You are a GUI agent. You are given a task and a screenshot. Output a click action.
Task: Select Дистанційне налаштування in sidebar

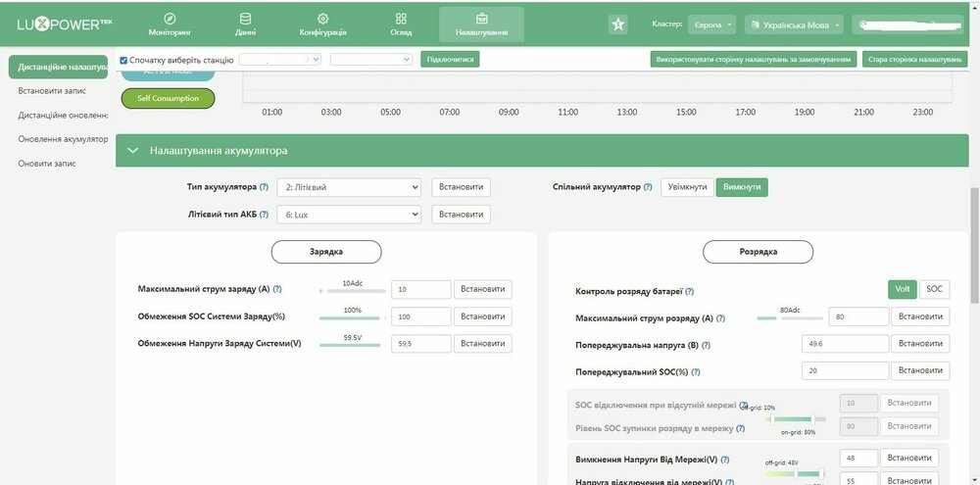[x=58, y=67]
